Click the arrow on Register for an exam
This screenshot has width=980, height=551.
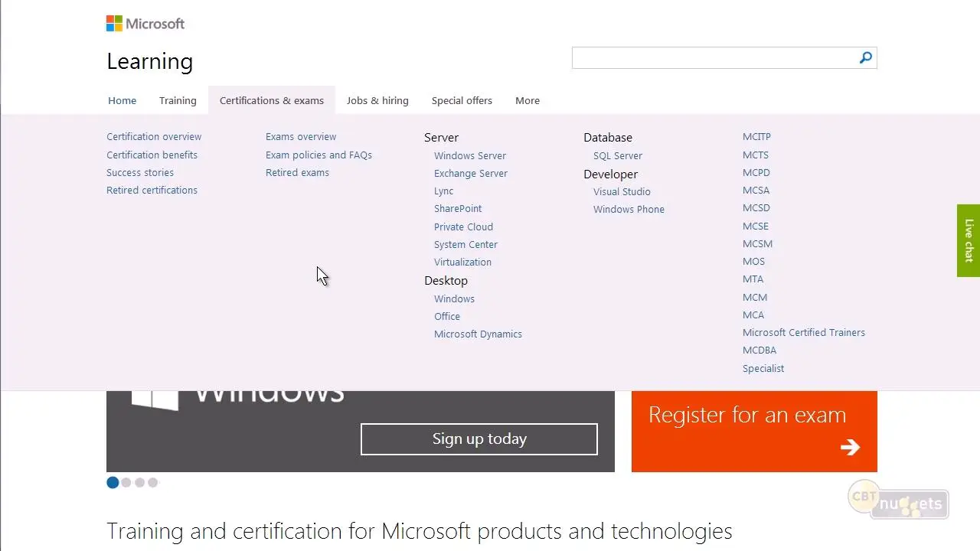[850, 447]
